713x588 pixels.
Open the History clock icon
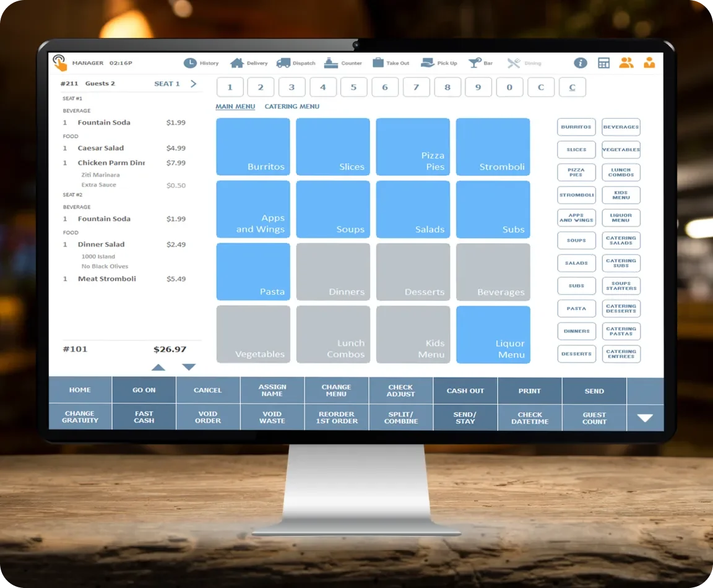tap(190, 63)
